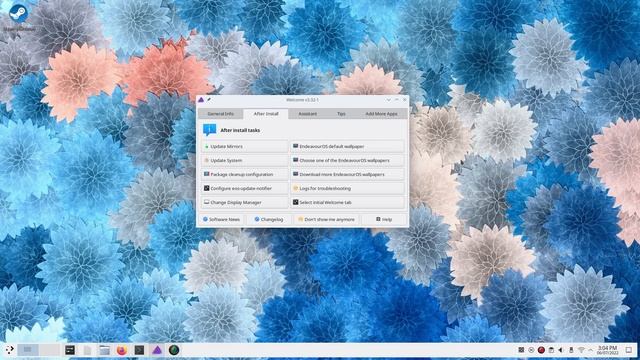Open the volume control in tray
This screenshot has height=360, width=640.
561,350
